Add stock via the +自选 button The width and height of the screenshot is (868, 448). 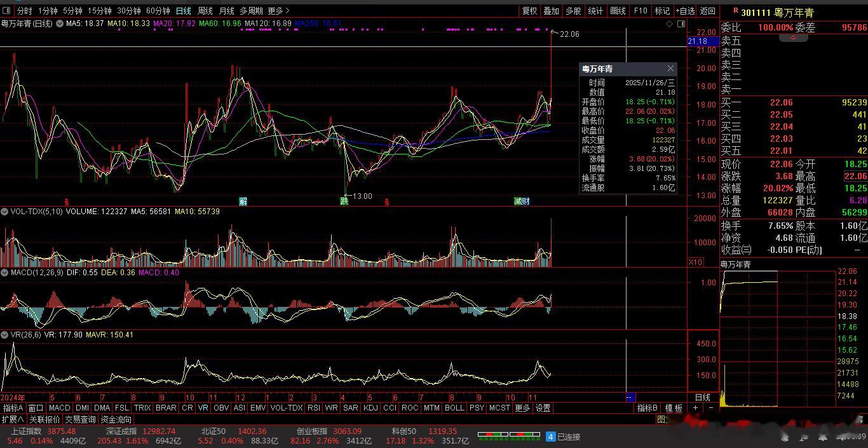(x=686, y=11)
